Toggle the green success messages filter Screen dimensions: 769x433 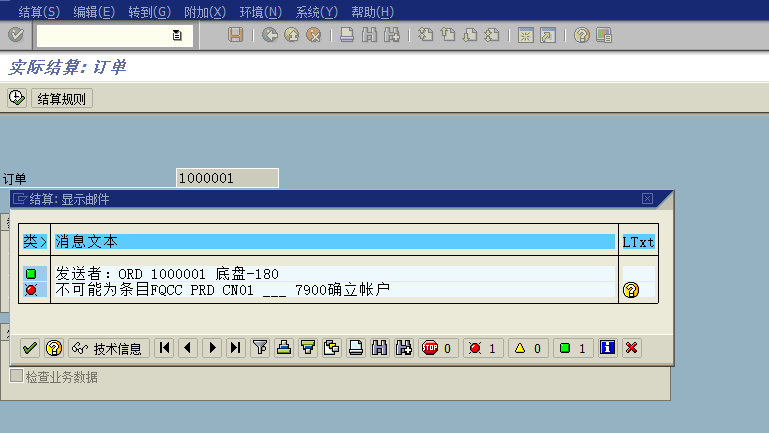point(573,348)
